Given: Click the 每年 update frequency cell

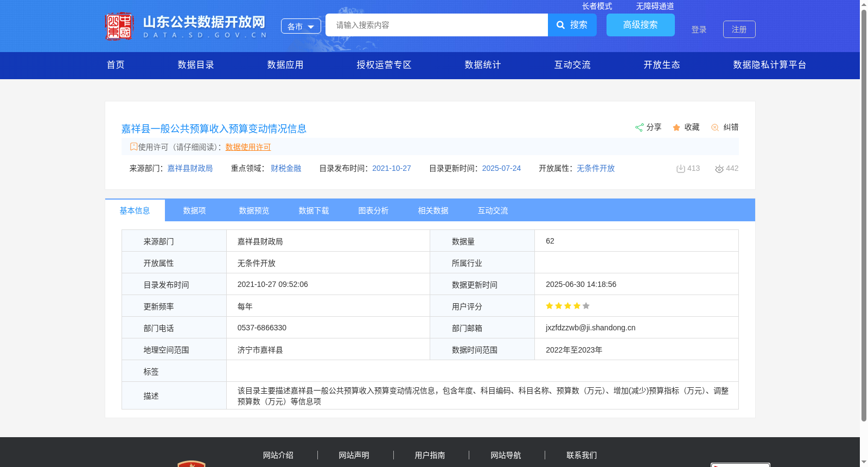Looking at the screenshot, I should pyautogui.click(x=328, y=306).
